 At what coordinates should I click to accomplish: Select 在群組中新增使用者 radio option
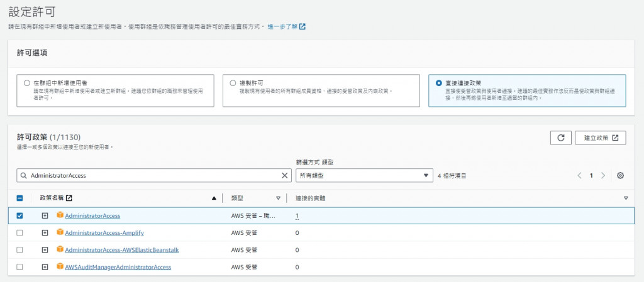click(x=27, y=83)
